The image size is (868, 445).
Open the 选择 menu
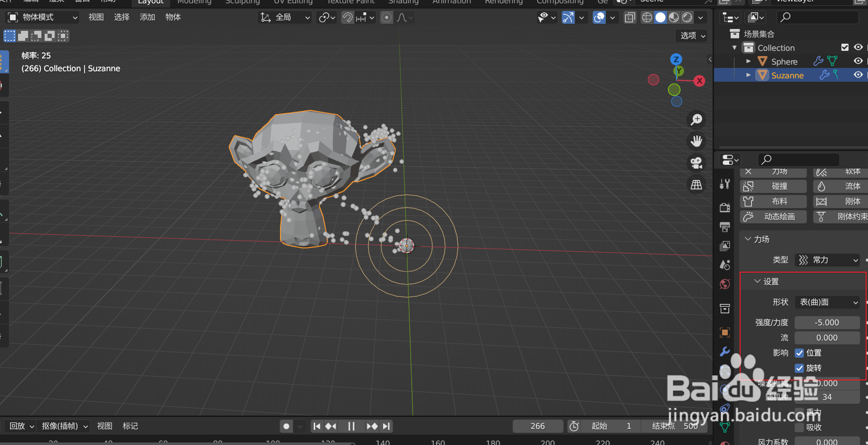click(x=122, y=18)
